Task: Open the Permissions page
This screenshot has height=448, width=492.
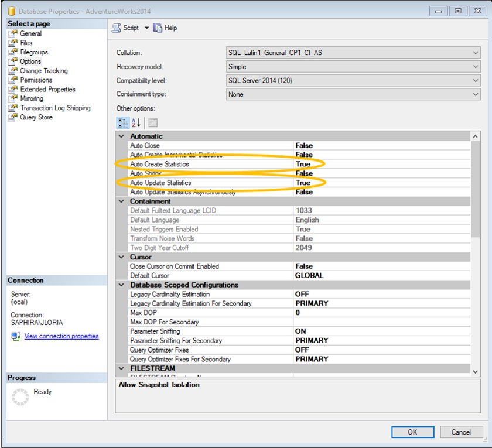Action: coord(36,80)
